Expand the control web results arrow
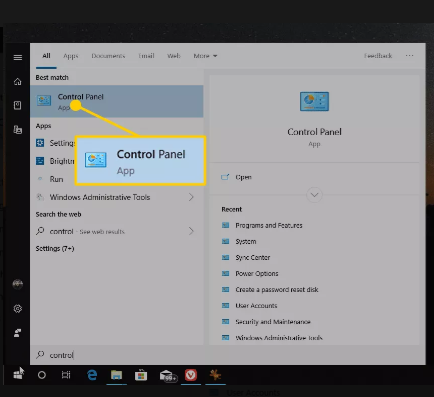Screen dimensions: 434x397 click(191, 231)
